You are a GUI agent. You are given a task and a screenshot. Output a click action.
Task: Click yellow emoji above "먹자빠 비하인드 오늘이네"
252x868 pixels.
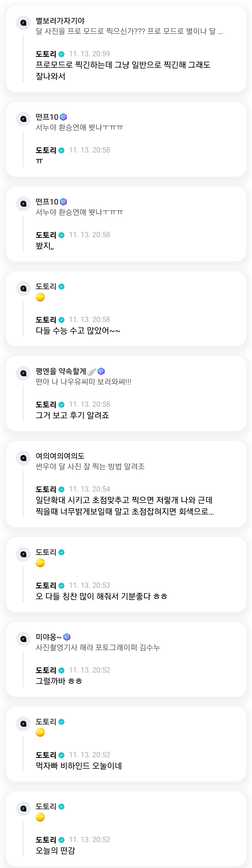coord(40,732)
